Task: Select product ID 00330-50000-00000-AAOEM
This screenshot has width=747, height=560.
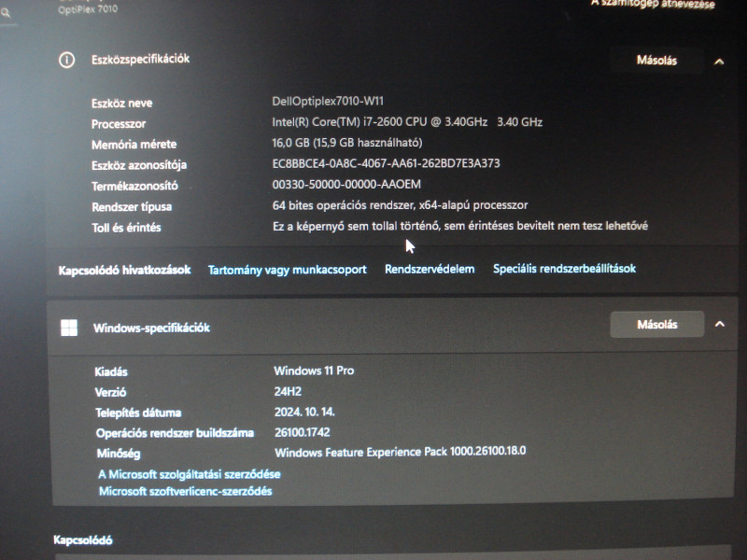Action: [x=346, y=184]
